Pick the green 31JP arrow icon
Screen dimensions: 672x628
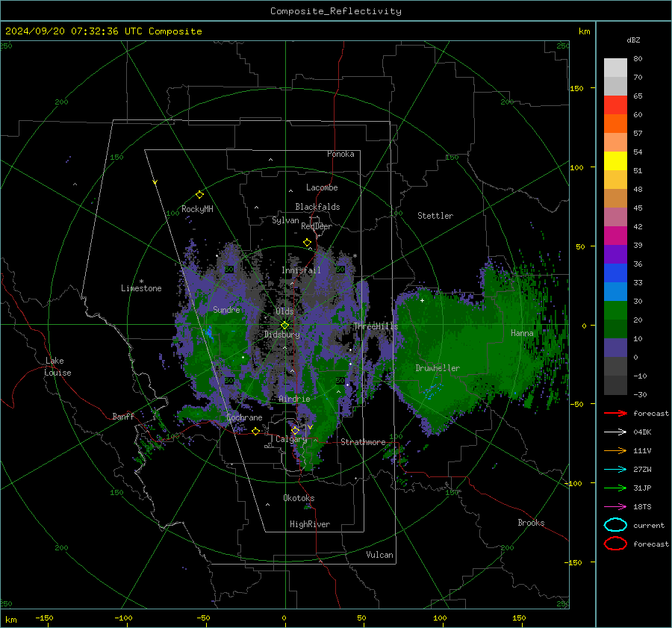(x=615, y=488)
